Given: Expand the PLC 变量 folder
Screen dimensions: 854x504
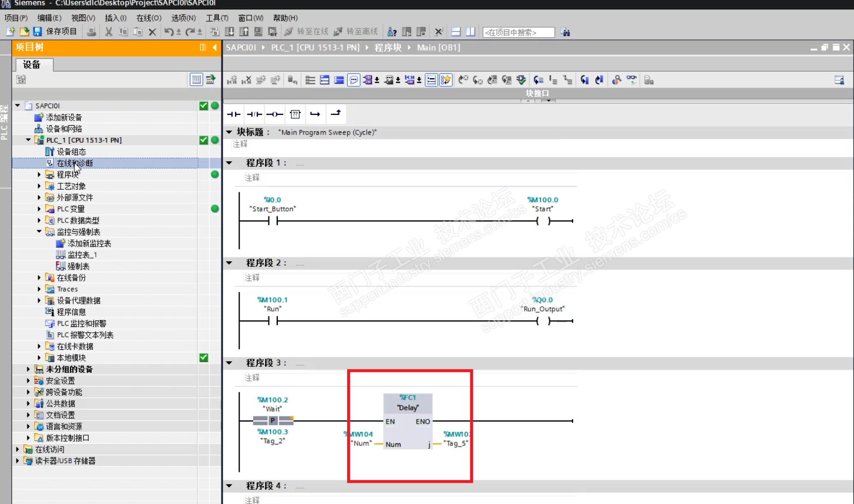Looking at the screenshot, I should (x=39, y=209).
